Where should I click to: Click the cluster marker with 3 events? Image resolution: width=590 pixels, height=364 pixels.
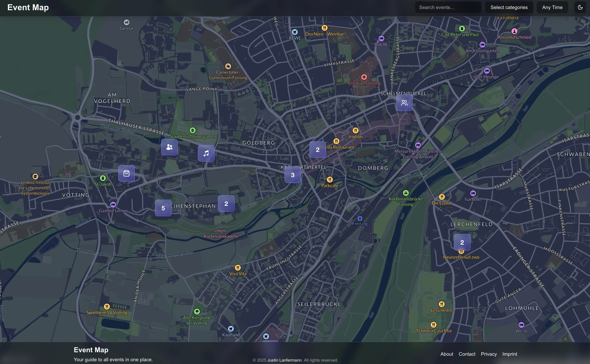pyautogui.click(x=292, y=175)
